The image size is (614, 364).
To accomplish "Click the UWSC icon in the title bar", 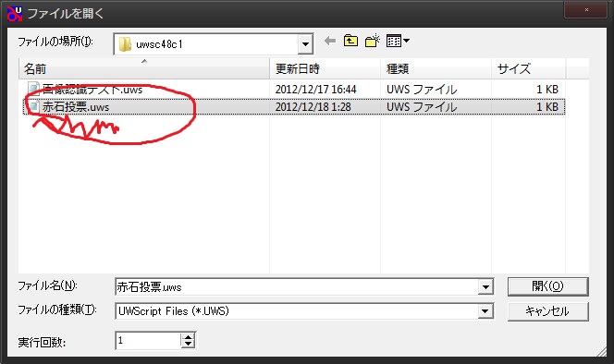I will click(15, 13).
